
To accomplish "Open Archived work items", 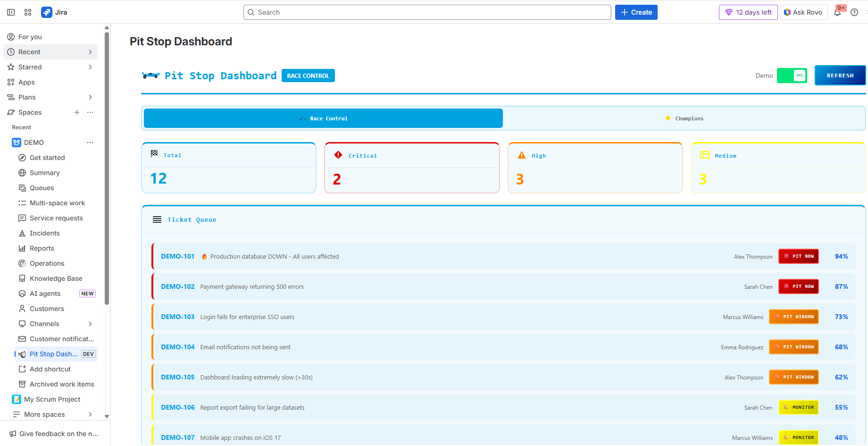I will point(56,384).
